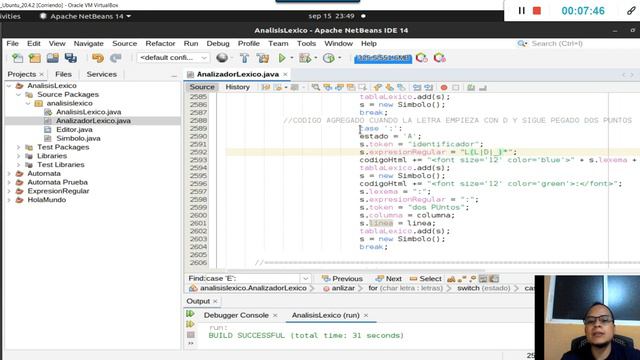Toggle Highlight Results in the Find bar
The height and width of the screenshot is (360, 640).
[483, 279]
